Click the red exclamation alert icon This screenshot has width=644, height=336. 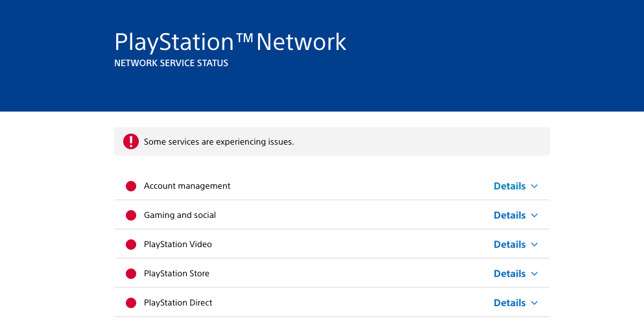131,141
